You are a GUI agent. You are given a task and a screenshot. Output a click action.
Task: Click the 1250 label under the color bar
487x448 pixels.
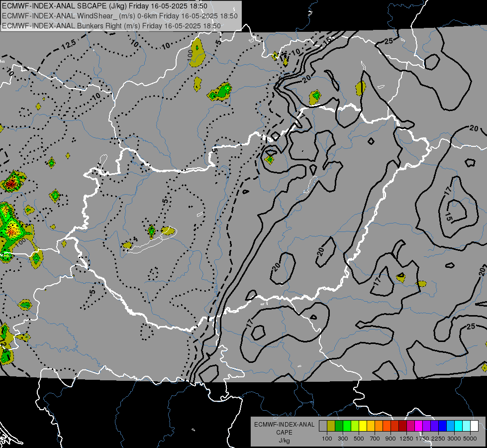pos(406,439)
